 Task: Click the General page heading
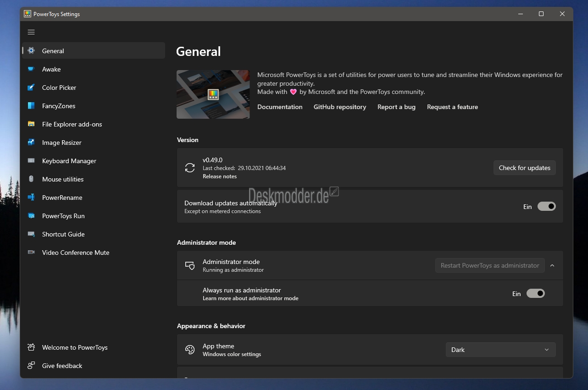click(x=198, y=51)
